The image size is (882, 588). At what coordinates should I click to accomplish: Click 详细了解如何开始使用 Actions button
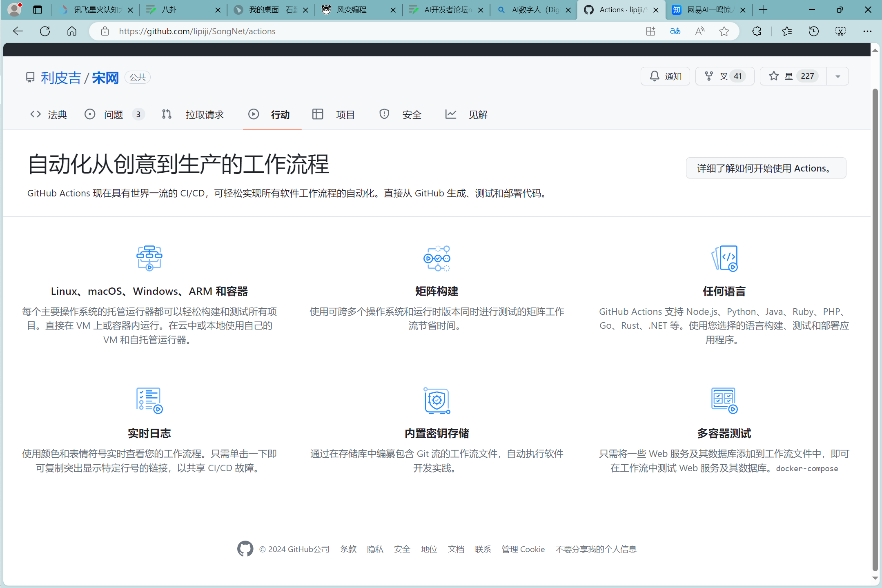tap(766, 168)
